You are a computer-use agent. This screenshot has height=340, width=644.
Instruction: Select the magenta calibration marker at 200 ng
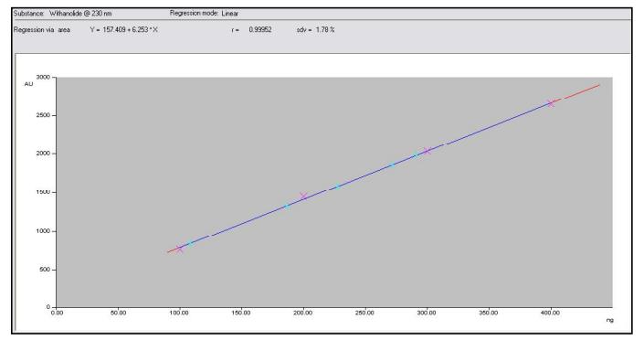[x=303, y=197]
